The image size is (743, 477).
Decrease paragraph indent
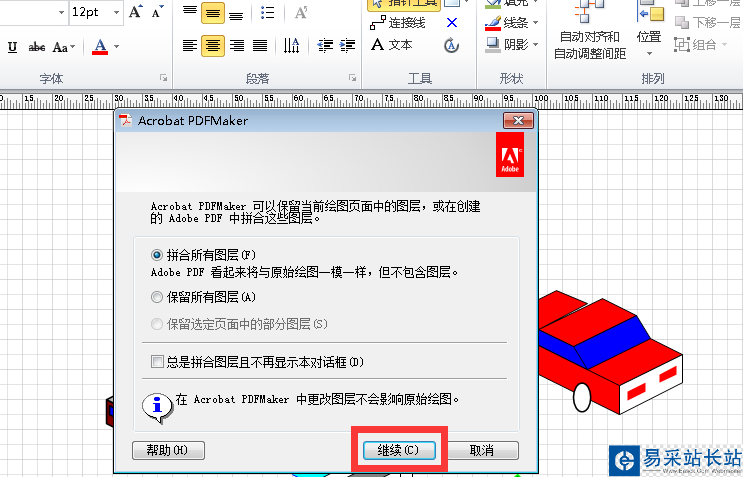(x=325, y=45)
